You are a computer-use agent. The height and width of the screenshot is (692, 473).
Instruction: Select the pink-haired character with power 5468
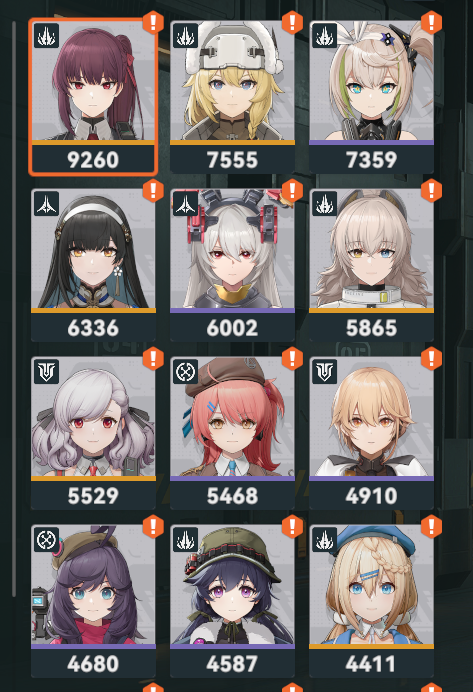232,432
